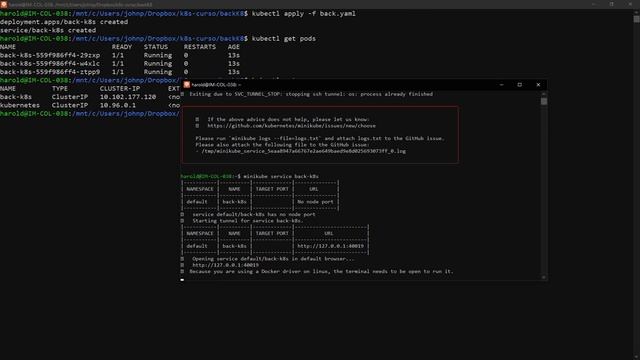Click the 'No node port' cell
640x360 pixels.
(315, 202)
